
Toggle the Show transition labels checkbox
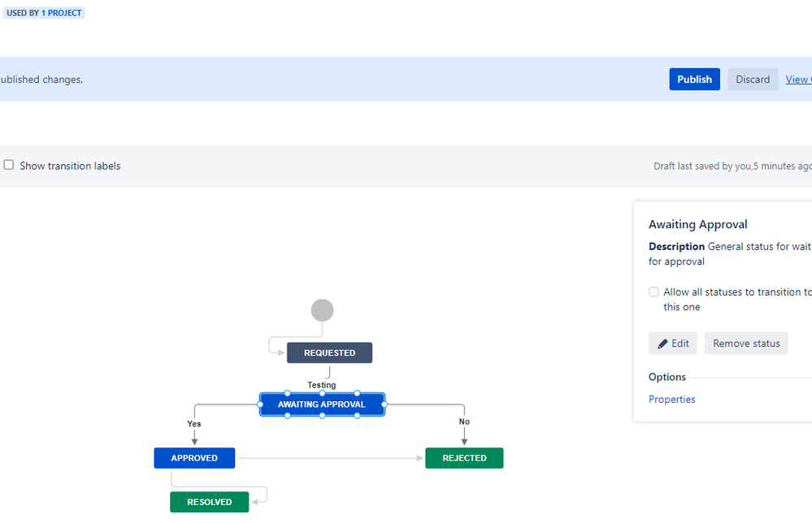pyautogui.click(x=8, y=165)
